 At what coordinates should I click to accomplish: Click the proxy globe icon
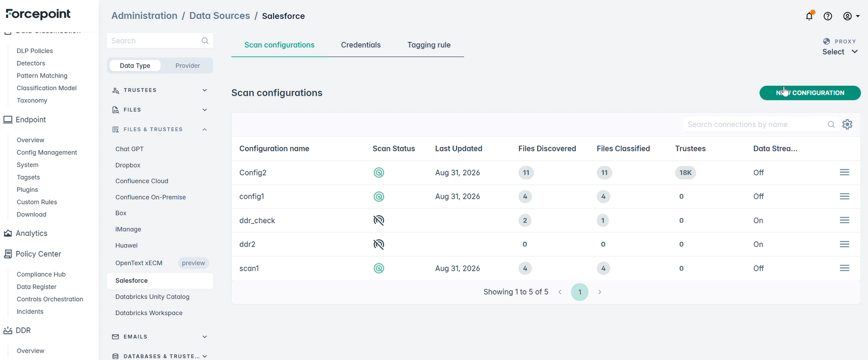[x=827, y=41]
